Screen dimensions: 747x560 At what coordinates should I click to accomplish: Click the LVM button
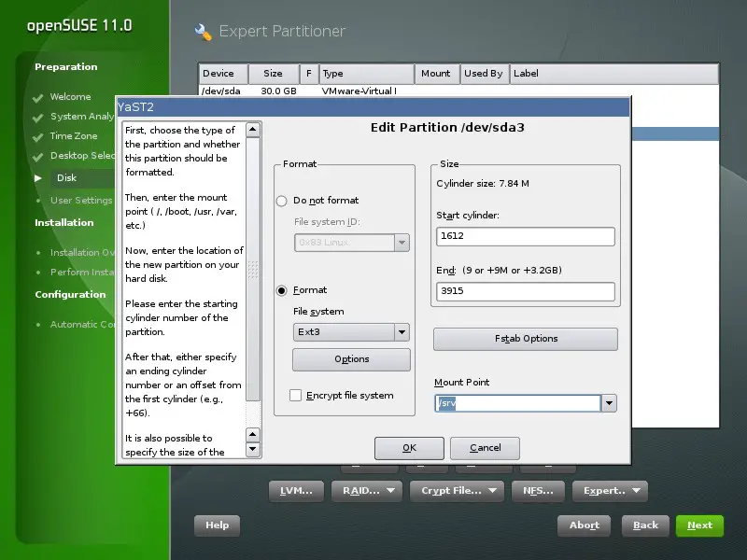point(296,491)
